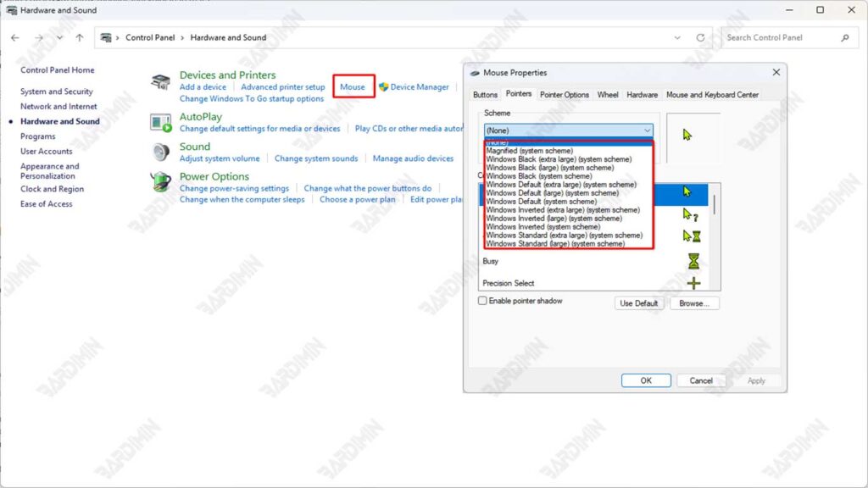Click in the Search Control Panel field
Image resolution: width=868 pixels, height=488 pixels.
[790, 37]
